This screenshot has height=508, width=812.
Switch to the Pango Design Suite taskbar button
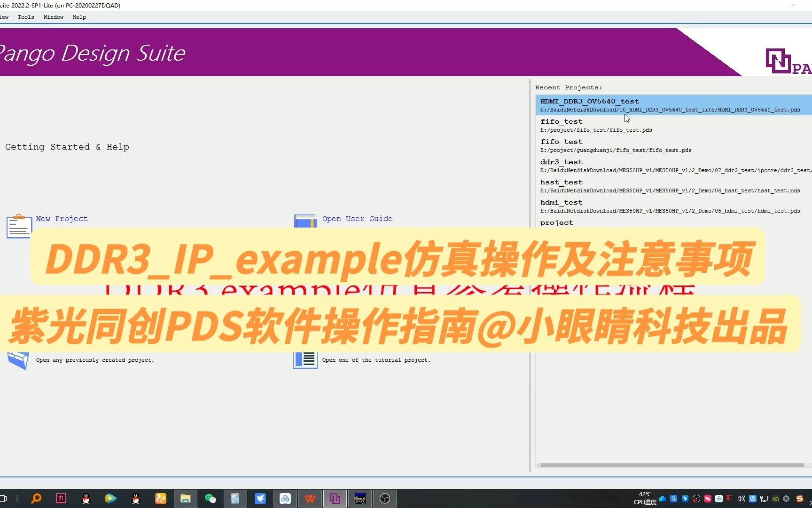335,499
